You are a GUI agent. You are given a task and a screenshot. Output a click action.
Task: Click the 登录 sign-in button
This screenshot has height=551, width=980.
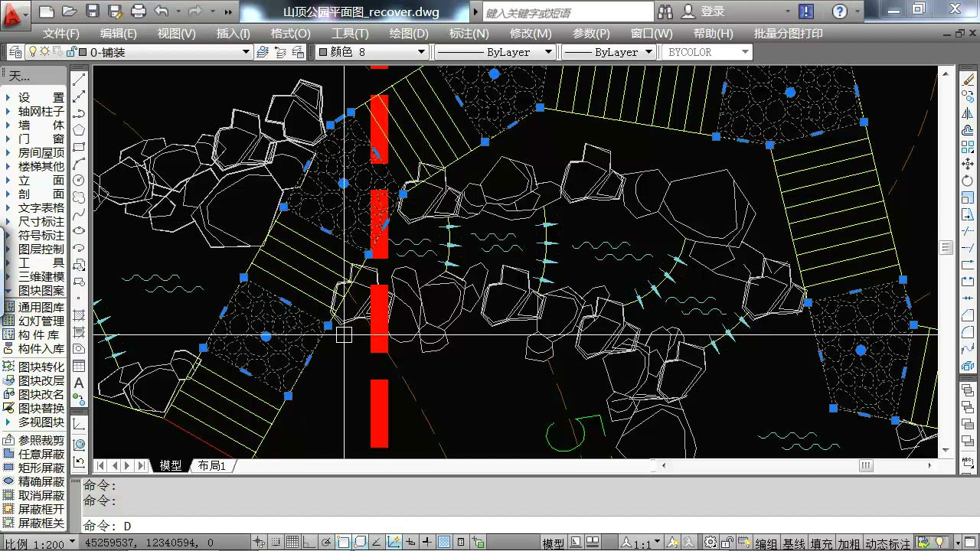(x=704, y=11)
